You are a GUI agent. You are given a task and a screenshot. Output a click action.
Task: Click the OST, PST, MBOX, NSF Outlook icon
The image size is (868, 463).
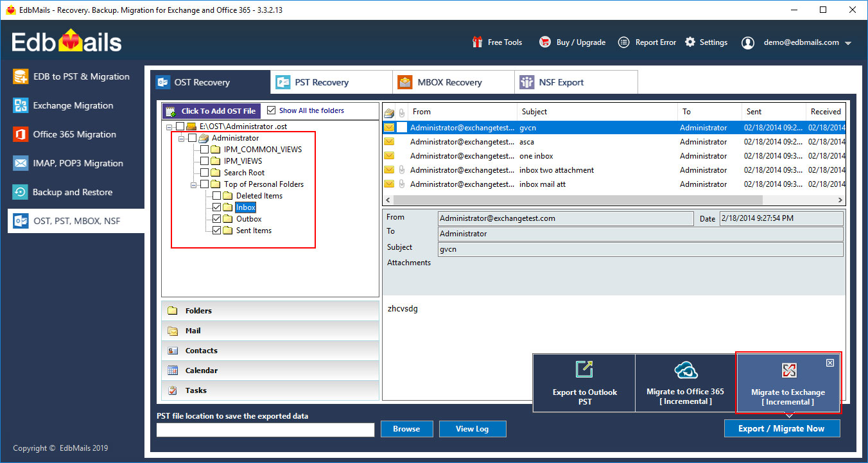pos(21,221)
